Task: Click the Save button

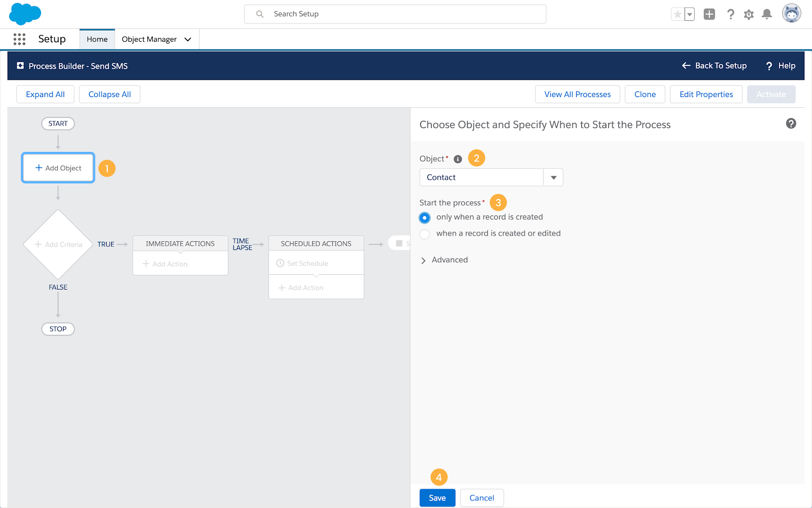Action: [437, 498]
